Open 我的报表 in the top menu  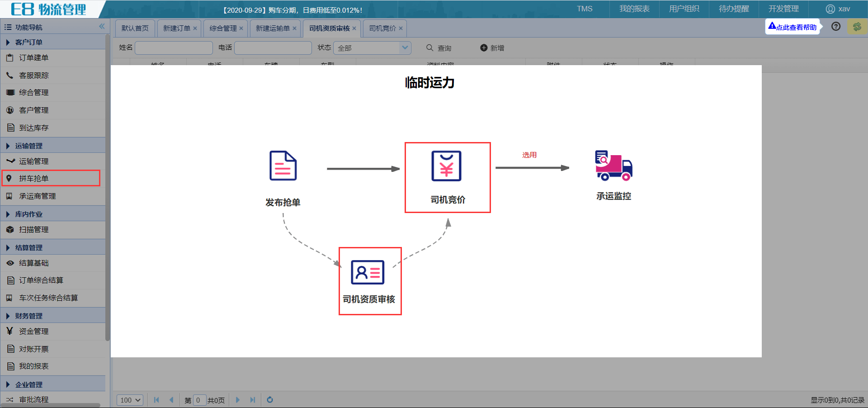tap(634, 9)
